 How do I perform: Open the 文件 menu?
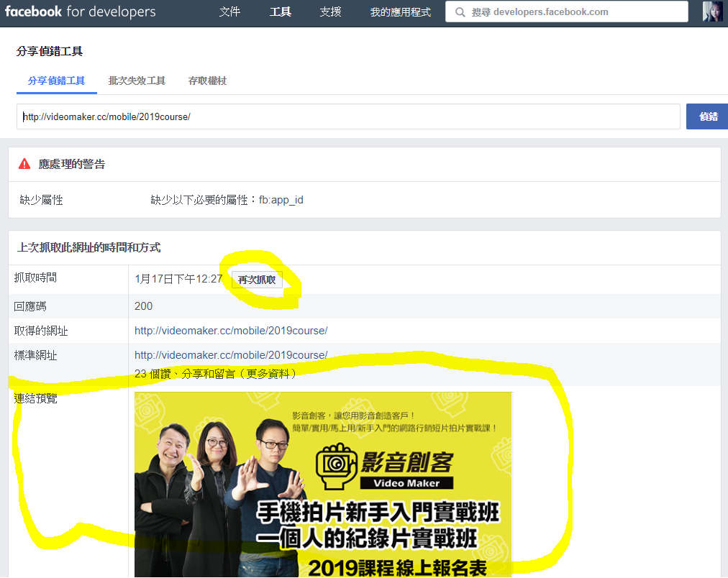click(229, 12)
